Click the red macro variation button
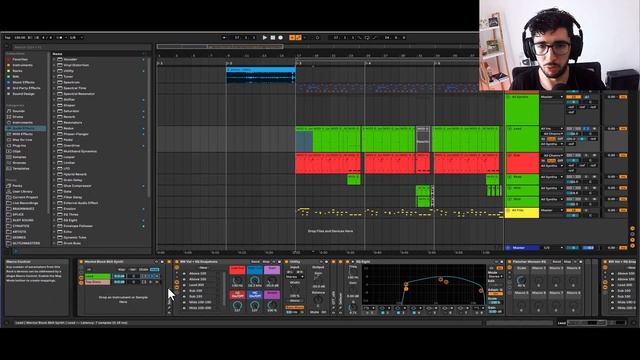 (237, 269)
